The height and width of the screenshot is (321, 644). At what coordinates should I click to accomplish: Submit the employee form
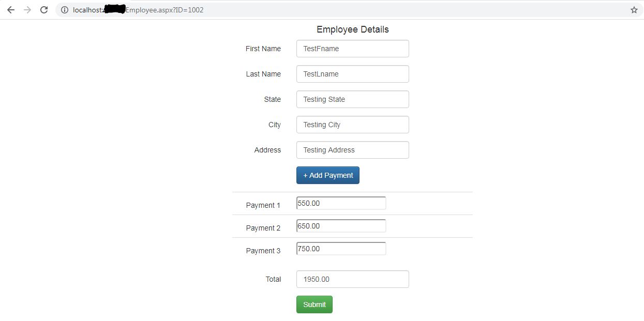click(x=314, y=304)
